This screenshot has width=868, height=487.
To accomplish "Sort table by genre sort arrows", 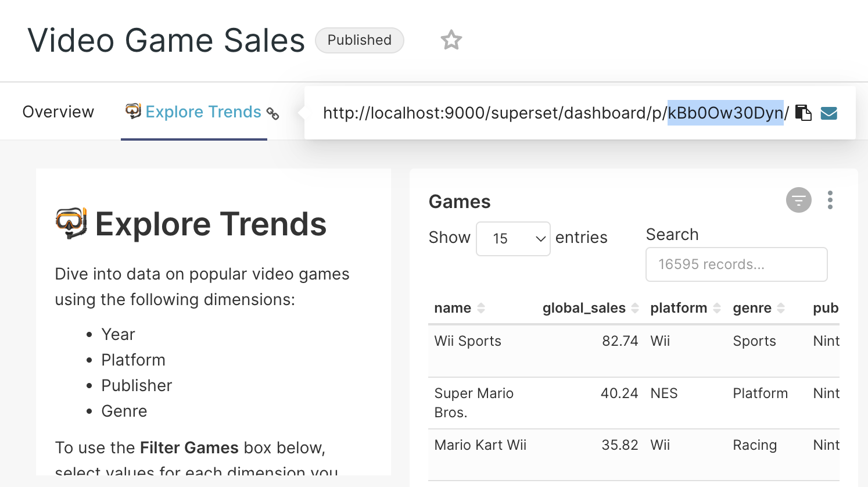I will (781, 308).
